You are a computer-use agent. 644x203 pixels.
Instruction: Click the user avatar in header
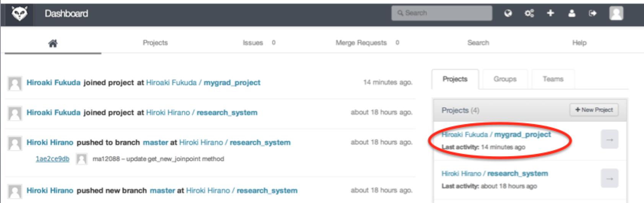pos(616,13)
